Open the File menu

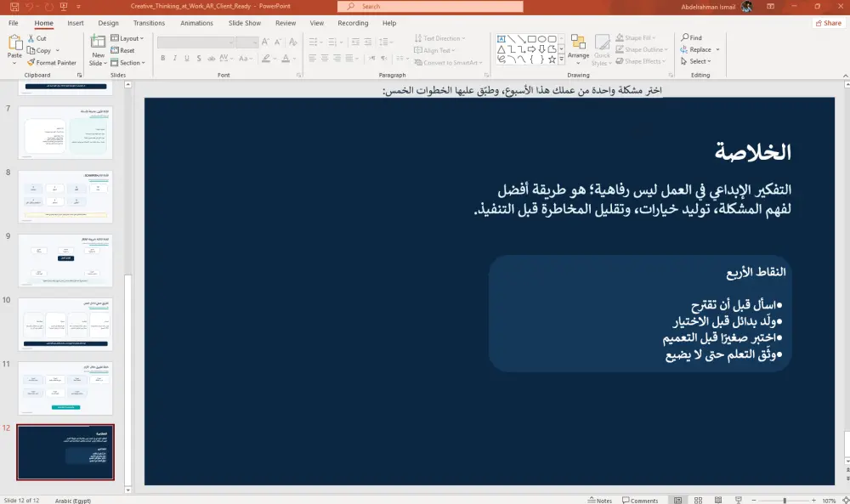pos(14,23)
